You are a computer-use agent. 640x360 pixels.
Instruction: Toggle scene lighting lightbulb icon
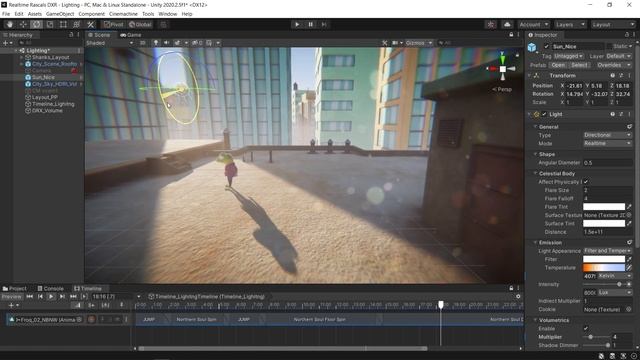pyautogui.click(x=156, y=43)
